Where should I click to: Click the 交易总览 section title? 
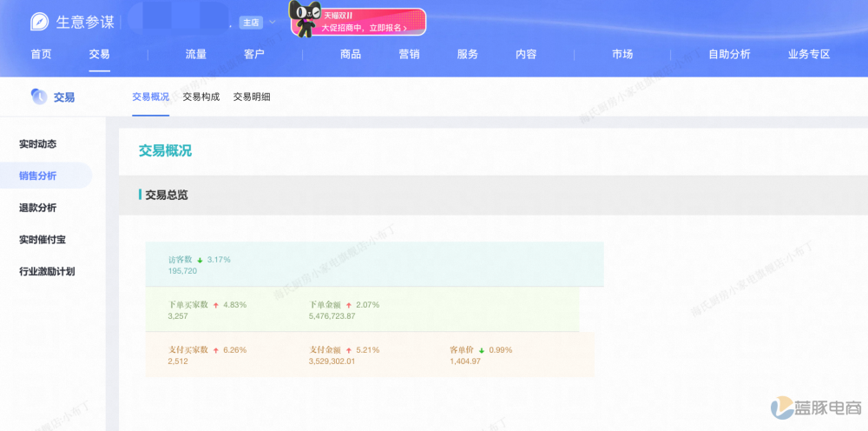point(167,195)
